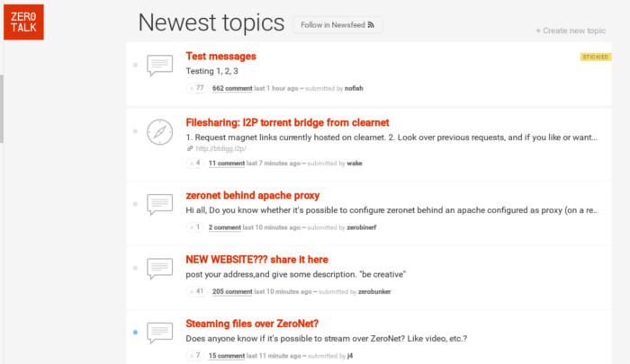Open the Test messages topic title
Image resolution: width=630 pixels, height=364 pixels.
pyautogui.click(x=220, y=56)
